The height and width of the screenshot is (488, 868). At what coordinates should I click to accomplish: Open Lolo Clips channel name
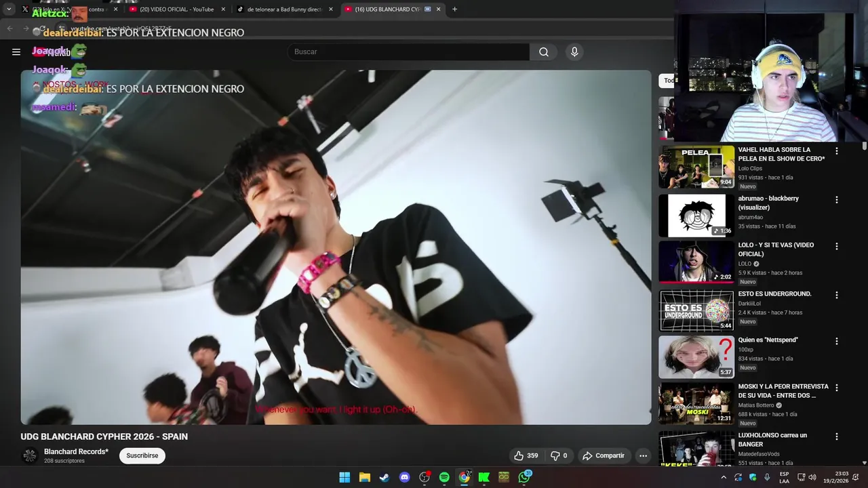coord(750,168)
